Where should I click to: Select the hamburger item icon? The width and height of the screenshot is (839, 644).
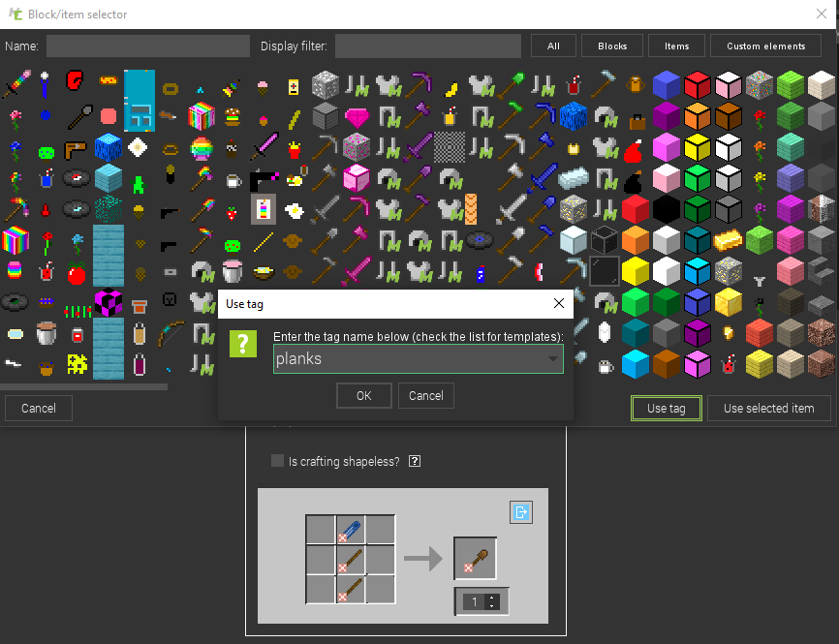pos(231,116)
